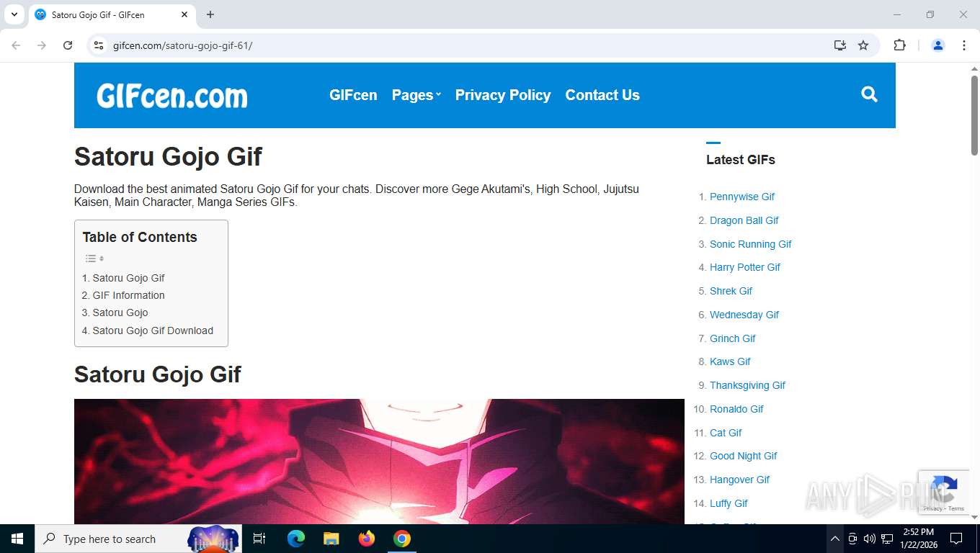Open GIFcen nav menu item

pyautogui.click(x=353, y=95)
